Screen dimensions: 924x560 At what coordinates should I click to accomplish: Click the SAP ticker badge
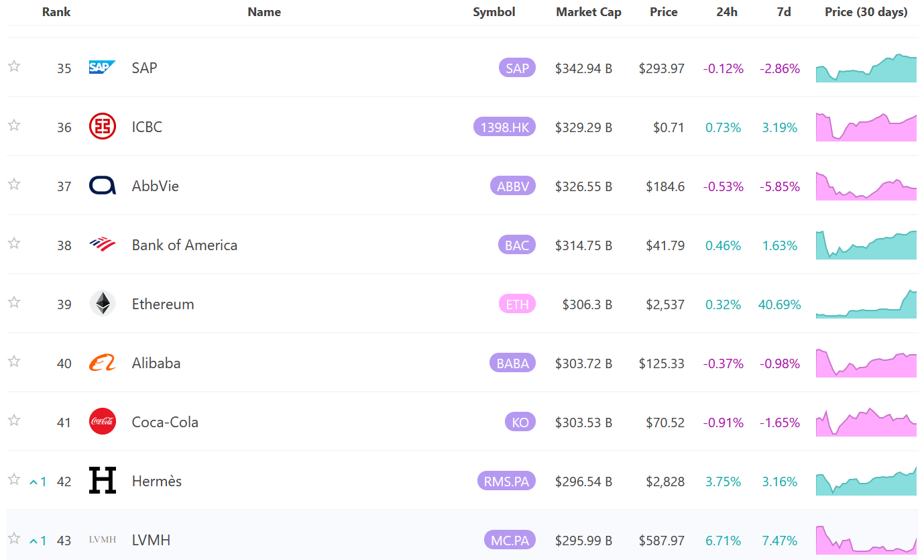(x=517, y=68)
